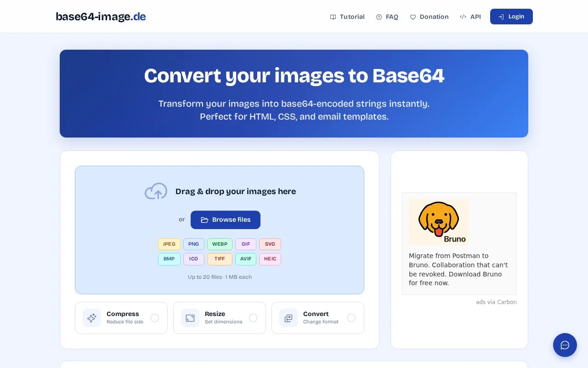Enable the Compress option radio
Viewport: 588px width, 368px height.
155,318
